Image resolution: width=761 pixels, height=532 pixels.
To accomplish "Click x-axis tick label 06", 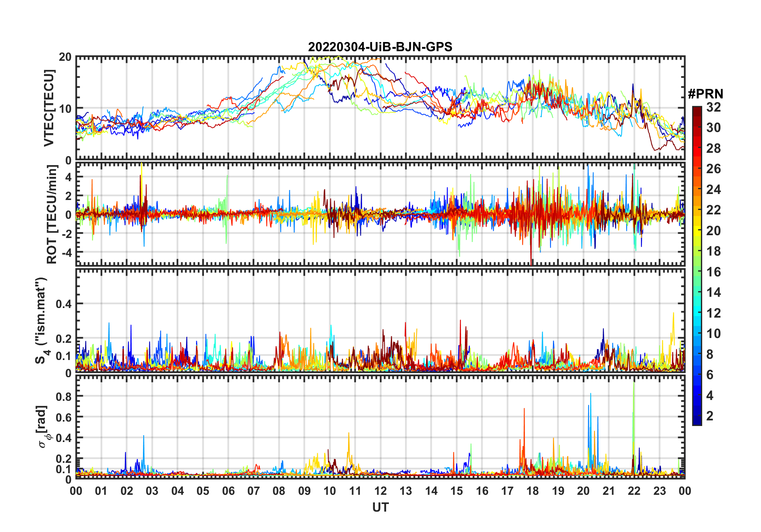I will coord(228,491).
